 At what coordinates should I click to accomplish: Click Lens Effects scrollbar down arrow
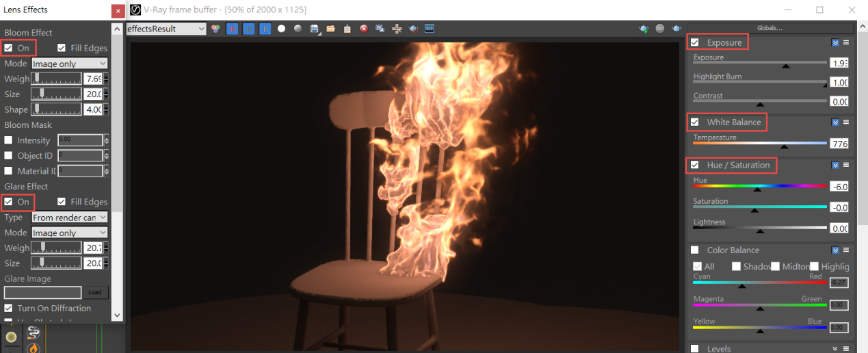coord(117,315)
